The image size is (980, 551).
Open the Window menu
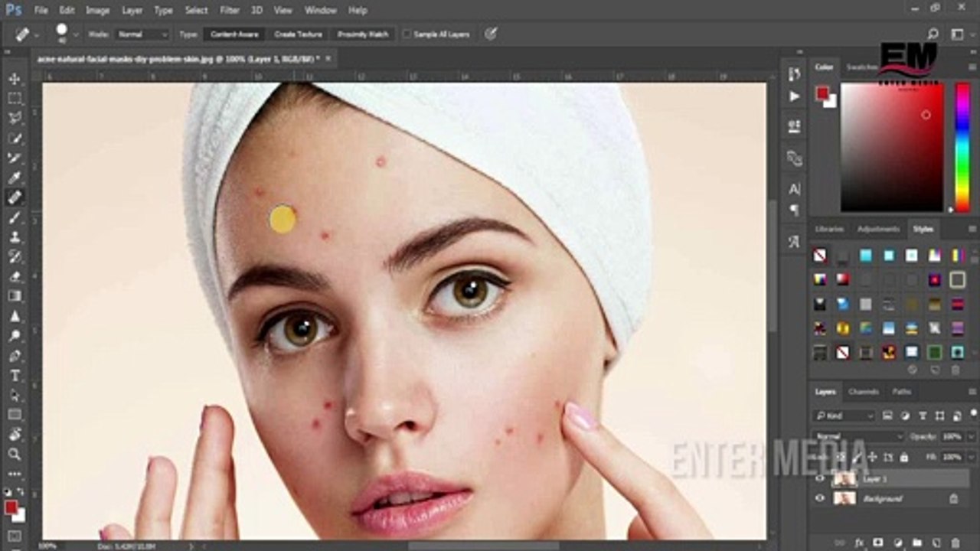click(320, 11)
